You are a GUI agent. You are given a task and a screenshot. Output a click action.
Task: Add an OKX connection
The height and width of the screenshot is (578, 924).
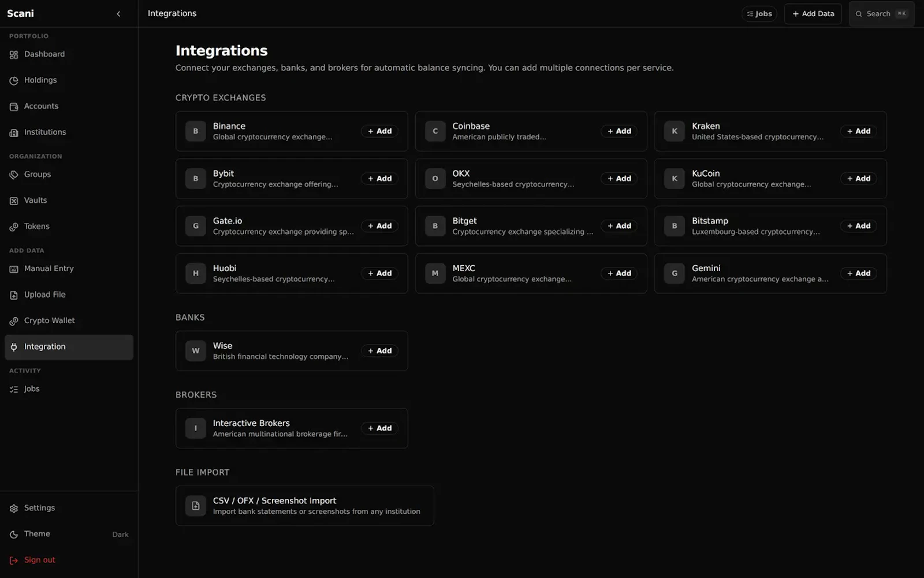[x=619, y=179]
